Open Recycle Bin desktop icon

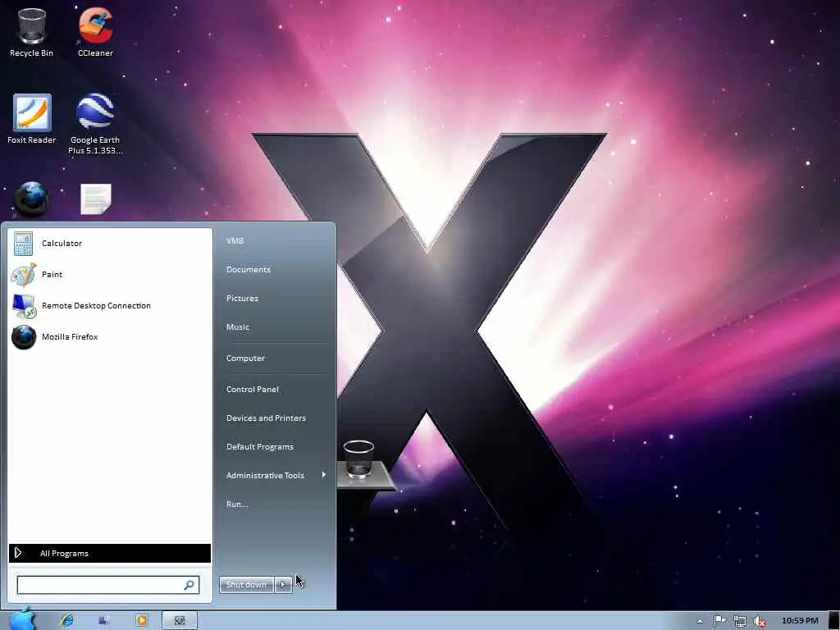(x=32, y=32)
